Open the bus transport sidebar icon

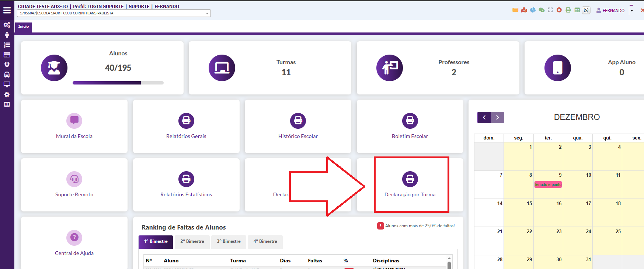tap(7, 75)
